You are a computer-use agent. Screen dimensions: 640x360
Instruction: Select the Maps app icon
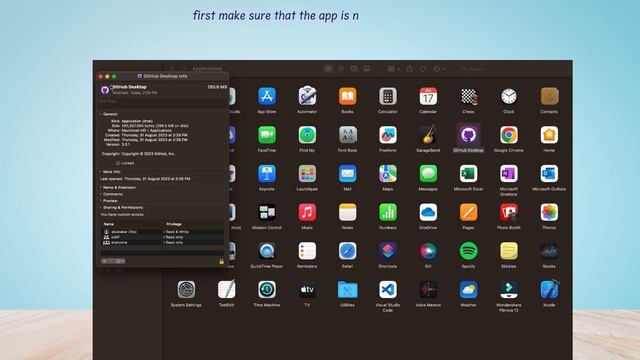[x=388, y=174]
